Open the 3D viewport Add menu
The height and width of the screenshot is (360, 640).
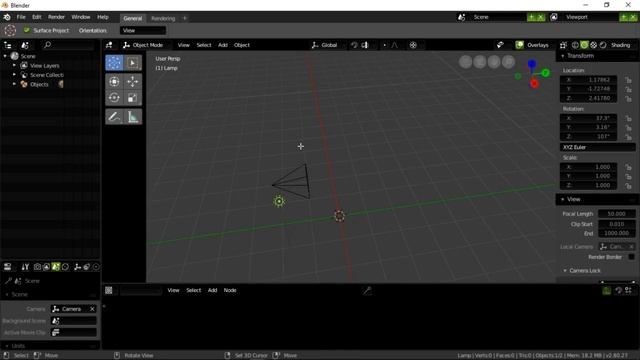click(x=222, y=45)
